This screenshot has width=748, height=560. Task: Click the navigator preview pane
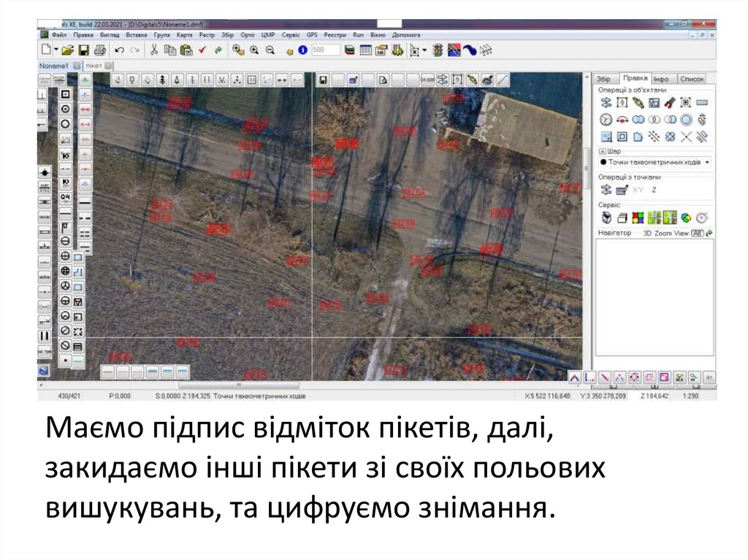tap(654, 297)
